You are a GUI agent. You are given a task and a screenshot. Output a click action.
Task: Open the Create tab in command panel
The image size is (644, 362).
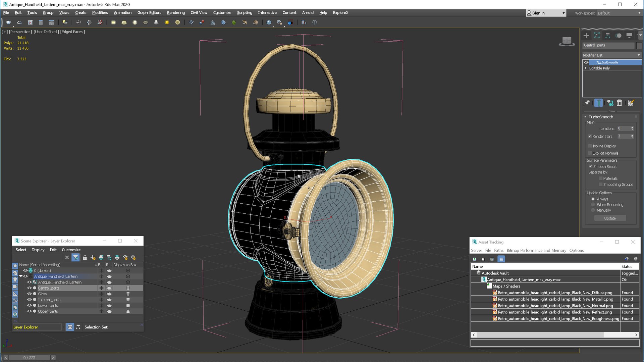pyautogui.click(x=586, y=36)
